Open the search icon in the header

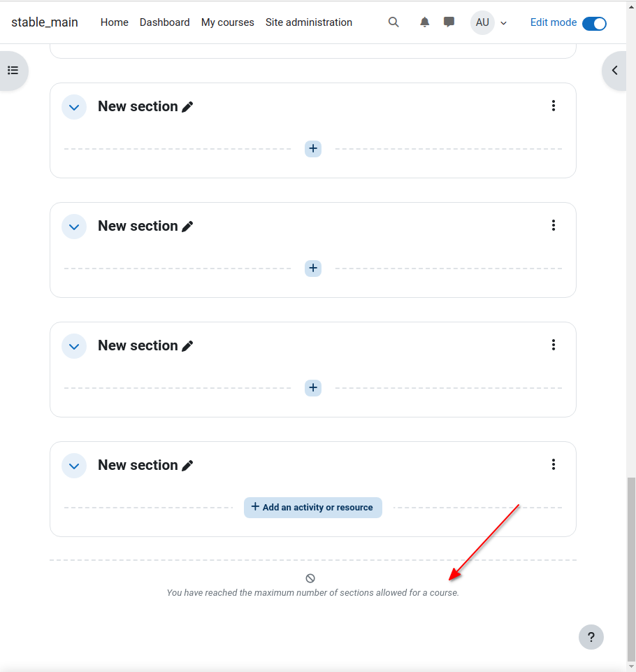coord(393,22)
